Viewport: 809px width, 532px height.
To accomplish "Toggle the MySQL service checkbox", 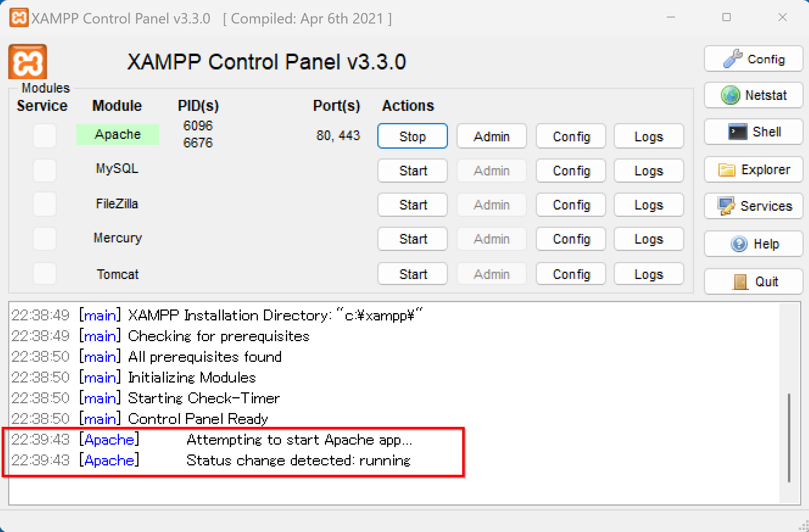I will (45, 170).
